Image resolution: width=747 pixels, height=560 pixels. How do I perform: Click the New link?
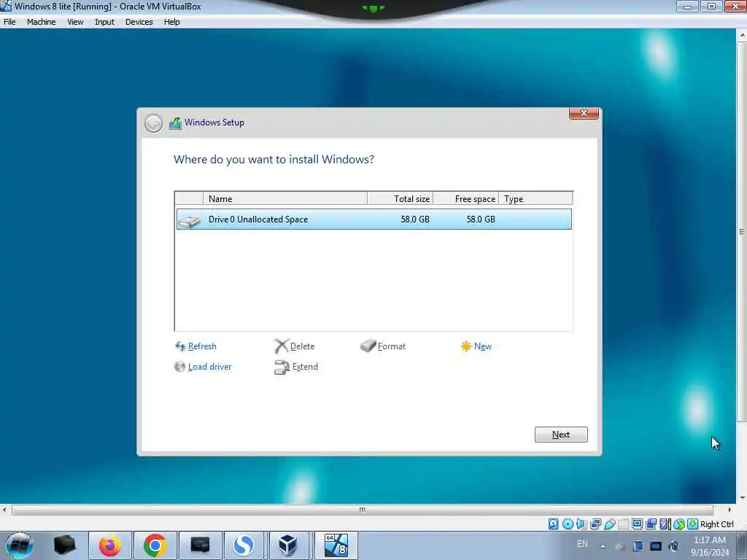(x=483, y=346)
